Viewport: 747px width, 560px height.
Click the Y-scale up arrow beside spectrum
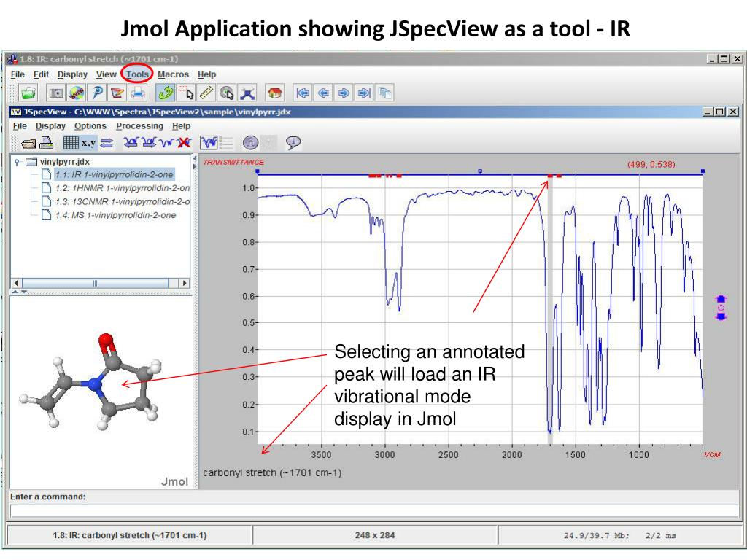pos(721,299)
